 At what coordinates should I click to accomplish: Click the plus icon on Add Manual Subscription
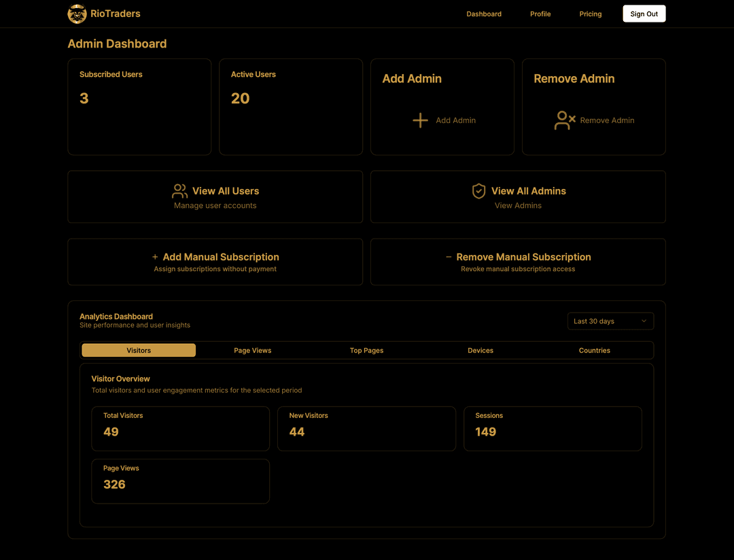pos(155,257)
